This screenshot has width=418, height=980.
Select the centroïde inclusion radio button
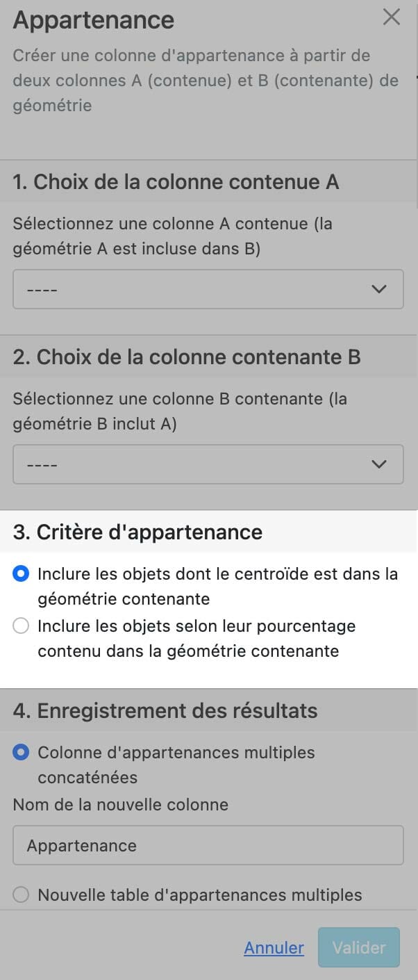coord(21,574)
